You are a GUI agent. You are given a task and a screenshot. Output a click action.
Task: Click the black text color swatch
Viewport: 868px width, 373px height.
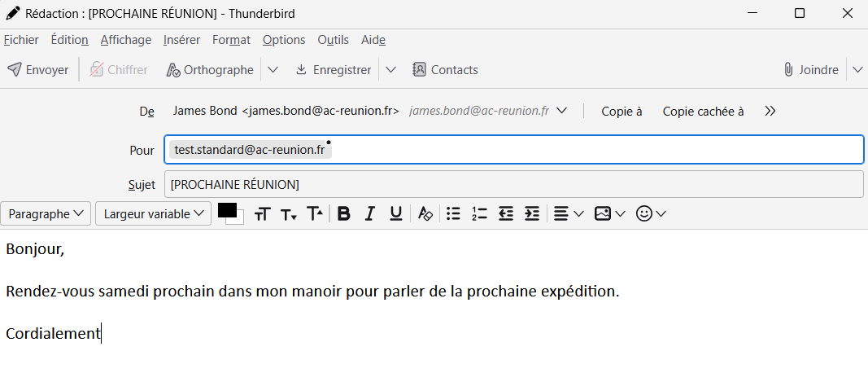[x=227, y=210]
